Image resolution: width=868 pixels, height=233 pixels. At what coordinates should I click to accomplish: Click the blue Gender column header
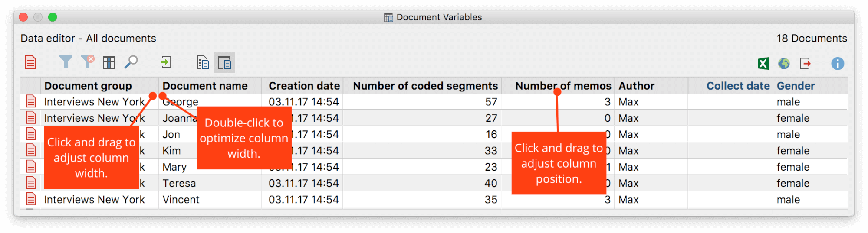810,86
